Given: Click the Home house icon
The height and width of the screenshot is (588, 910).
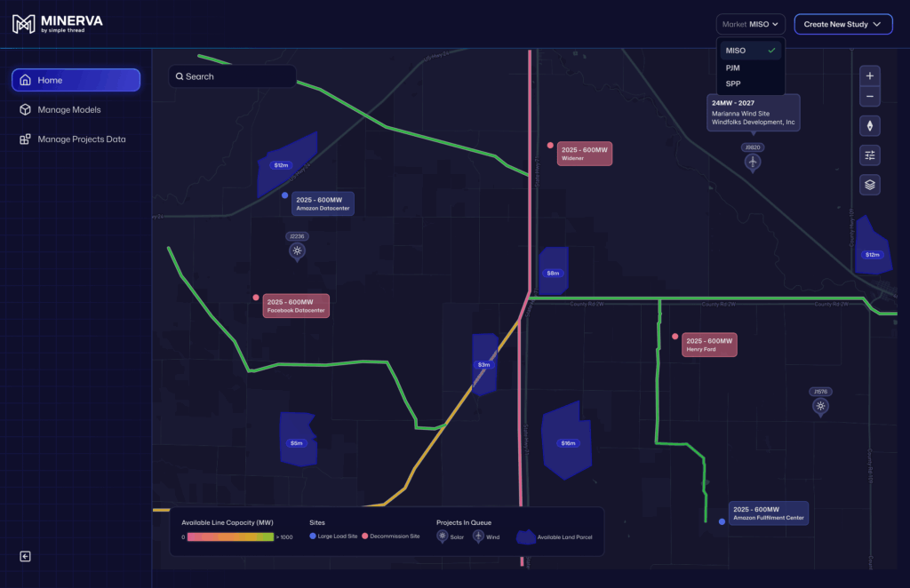Looking at the screenshot, I should pos(25,80).
